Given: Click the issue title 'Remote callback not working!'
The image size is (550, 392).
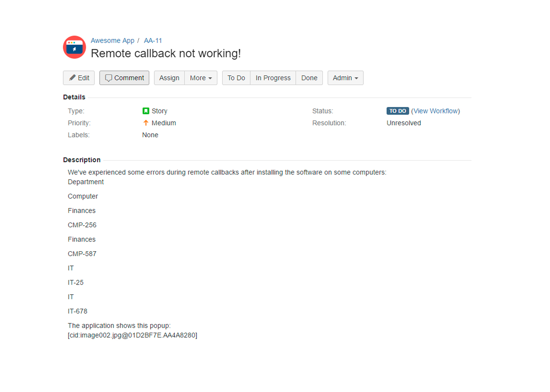Looking at the screenshot, I should pyautogui.click(x=166, y=53).
